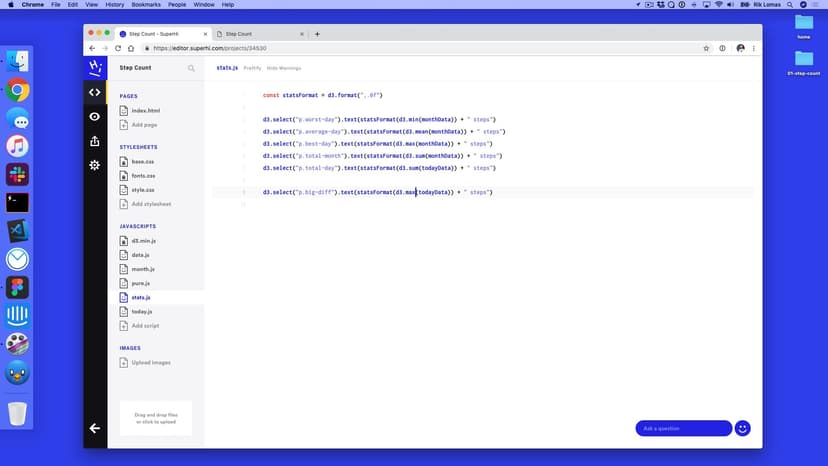Click the share/export icon in sidebar
Screen dimensions: 828x466
tap(95, 141)
